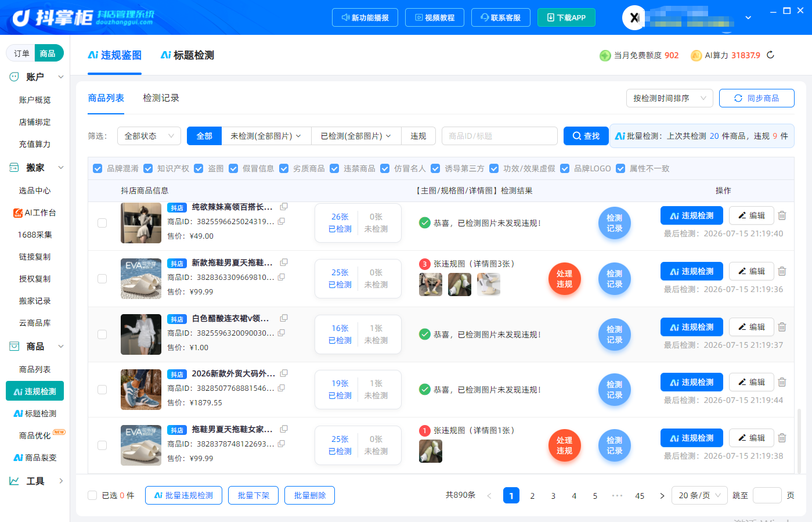Switch to Ai 标题检测 tab
Viewport: 812px width, 522px height.
click(x=187, y=55)
